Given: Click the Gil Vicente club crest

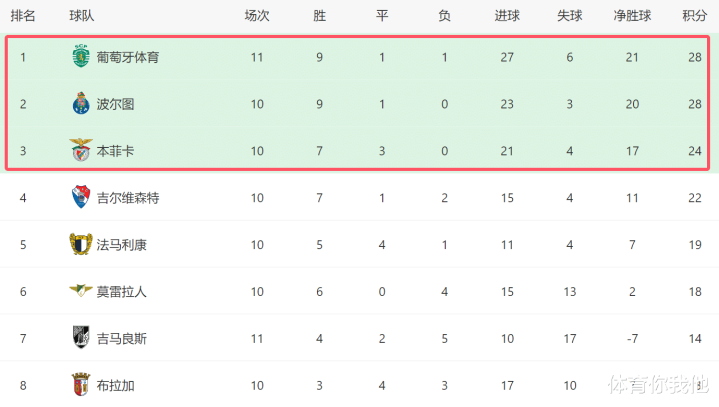Looking at the screenshot, I should click(x=81, y=197).
